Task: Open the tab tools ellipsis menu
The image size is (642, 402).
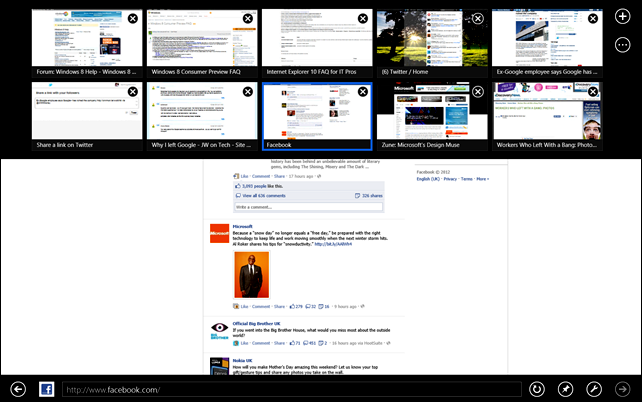Action: coord(622,45)
